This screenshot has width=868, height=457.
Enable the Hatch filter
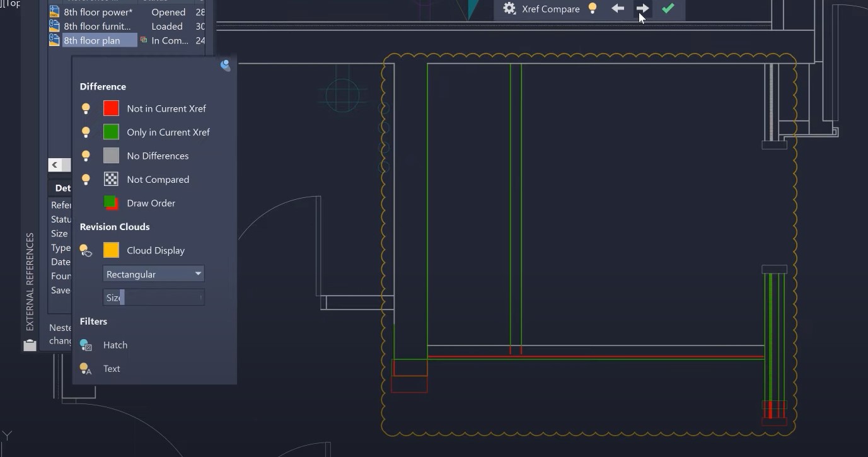click(x=85, y=345)
